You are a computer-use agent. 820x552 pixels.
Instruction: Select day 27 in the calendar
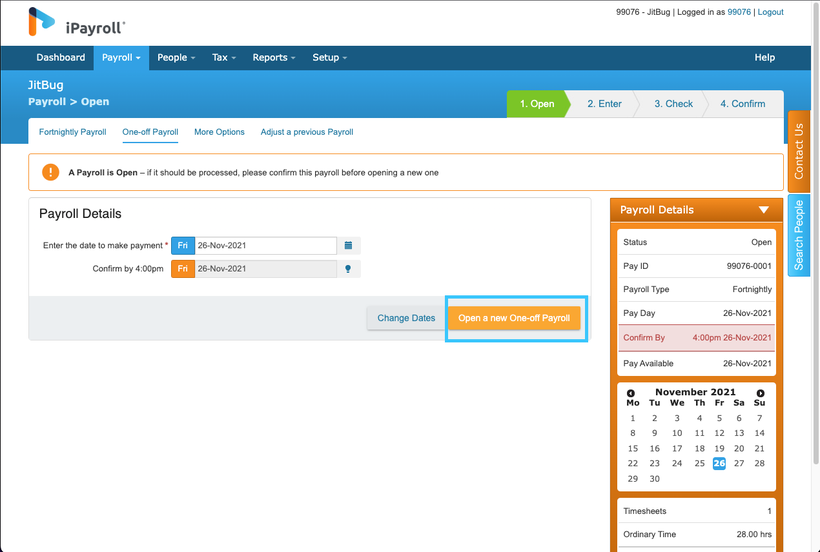(x=738, y=463)
